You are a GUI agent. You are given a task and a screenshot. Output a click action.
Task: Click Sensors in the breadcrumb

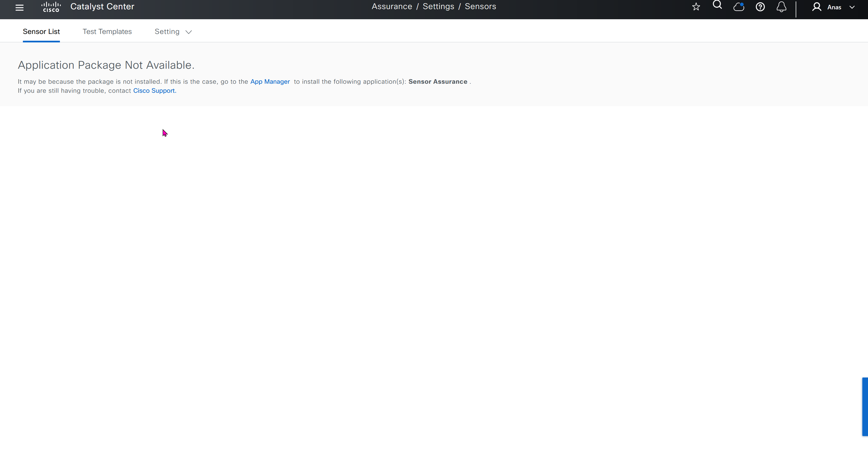click(x=480, y=7)
